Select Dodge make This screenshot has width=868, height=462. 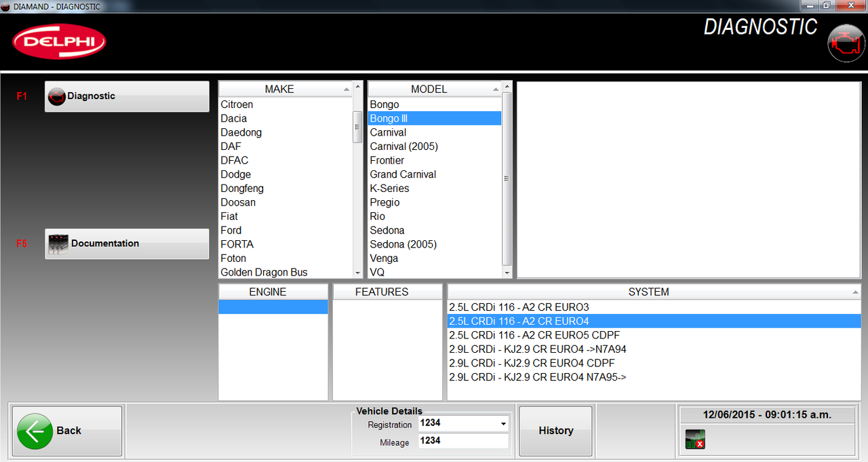pyautogui.click(x=285, y=174)
